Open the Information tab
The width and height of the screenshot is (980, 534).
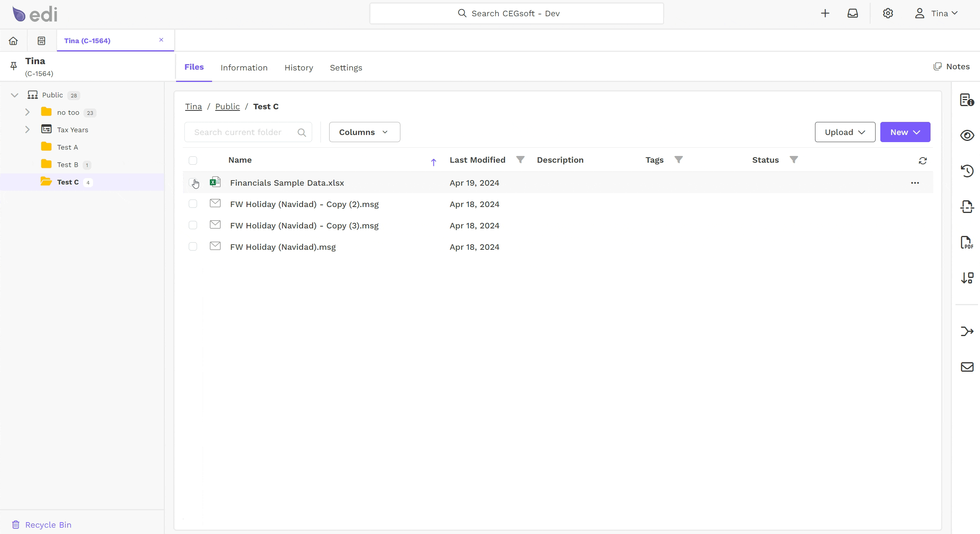point(244,68)
